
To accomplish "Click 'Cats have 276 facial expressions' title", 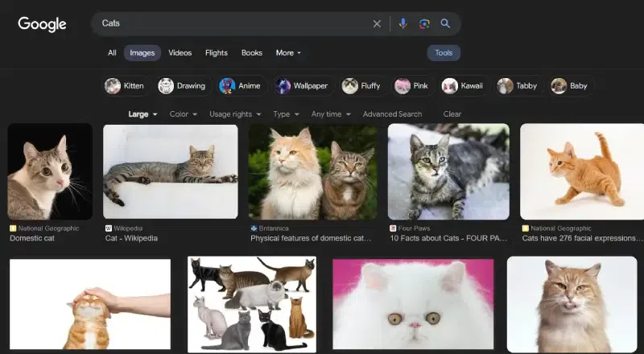I will (x=582, y=238).
